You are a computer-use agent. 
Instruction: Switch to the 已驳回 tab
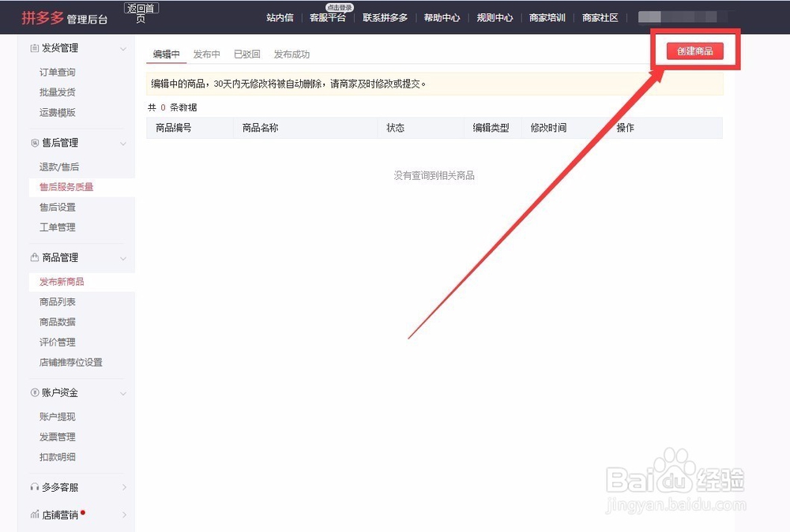coord(246,54)
